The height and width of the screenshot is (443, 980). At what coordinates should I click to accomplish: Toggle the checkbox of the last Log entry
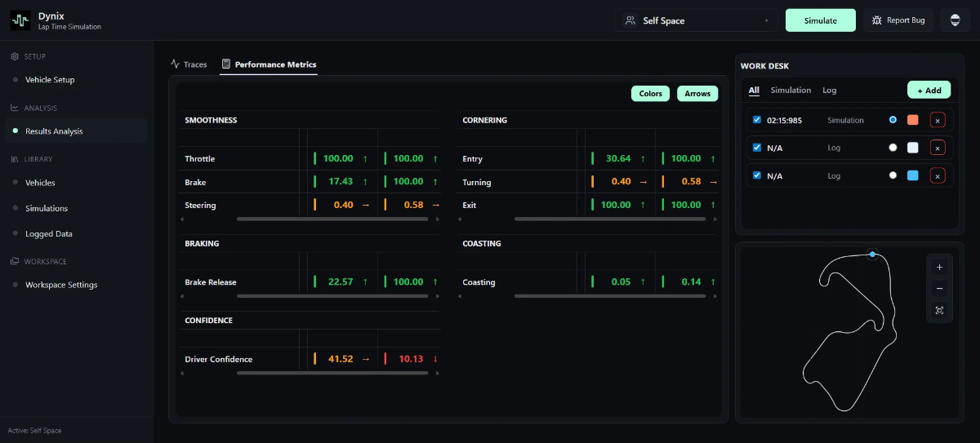coord(757,175)
